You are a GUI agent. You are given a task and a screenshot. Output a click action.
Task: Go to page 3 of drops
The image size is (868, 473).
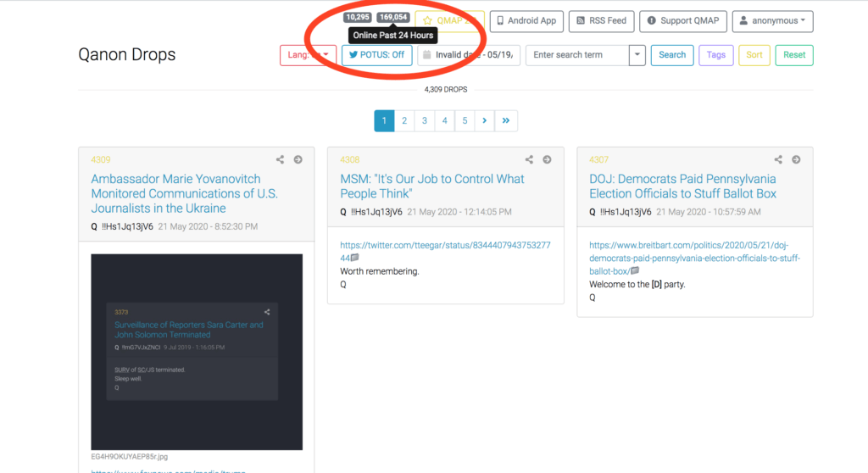[x=425, y=121]
